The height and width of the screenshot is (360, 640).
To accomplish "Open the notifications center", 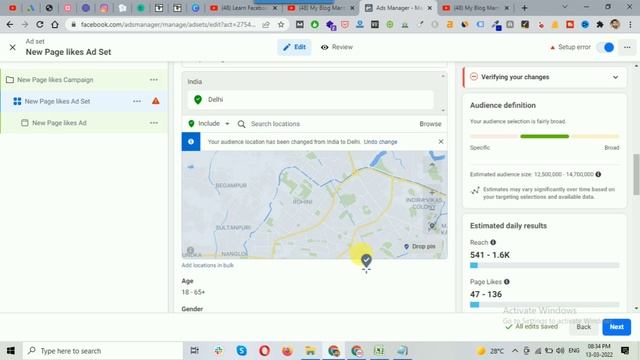I will tap(625, 351).
